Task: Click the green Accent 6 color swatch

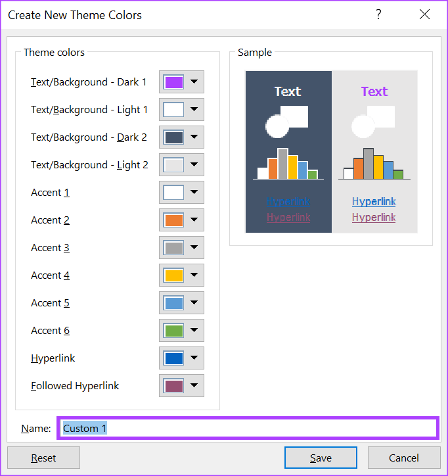Action: pyautogui.click(x=174, y=331)
